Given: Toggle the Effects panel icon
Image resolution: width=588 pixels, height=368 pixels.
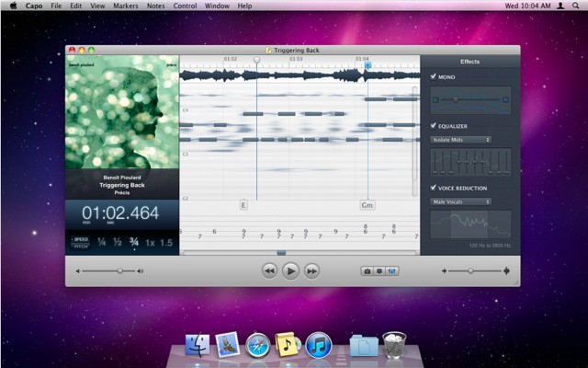Looking at the screenshot, I should (392, 271).
